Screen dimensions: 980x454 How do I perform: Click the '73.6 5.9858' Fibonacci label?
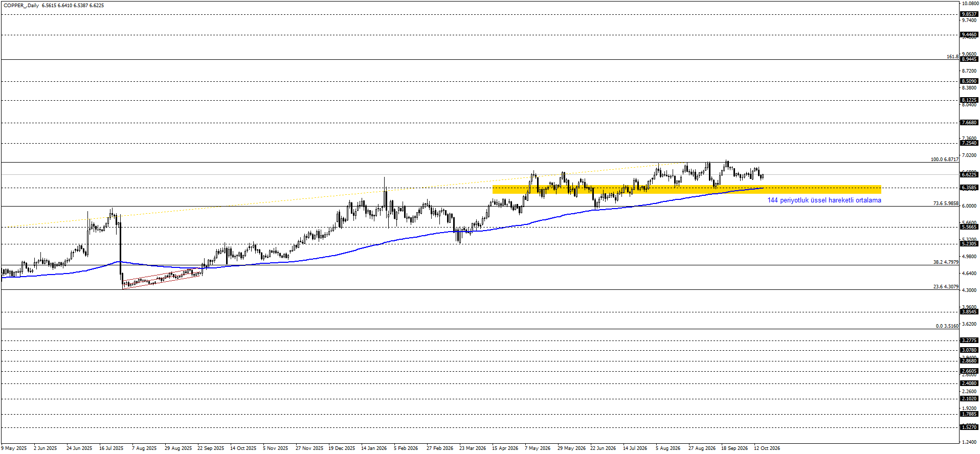click(x=946, y=203)
